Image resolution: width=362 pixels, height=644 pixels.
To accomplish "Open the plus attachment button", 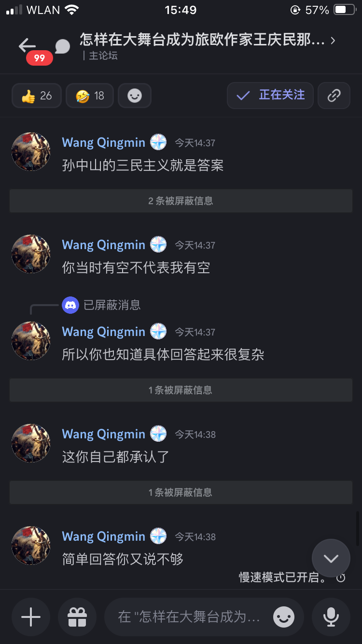I will 31,617.
